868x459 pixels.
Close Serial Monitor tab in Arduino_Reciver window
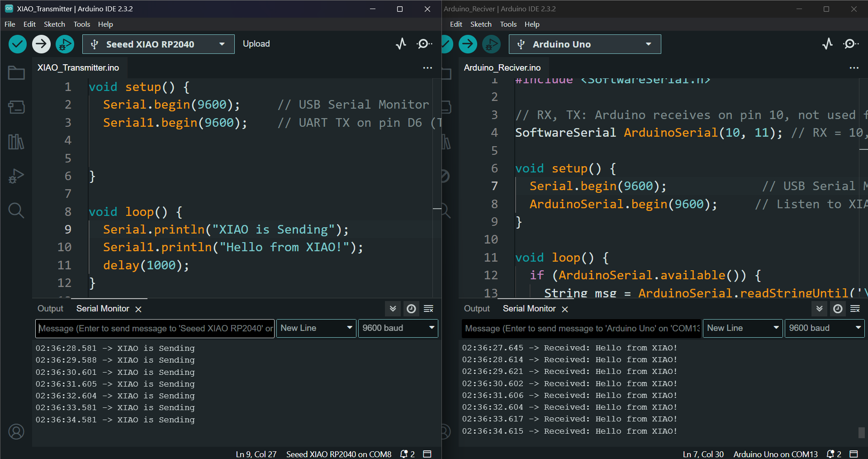[x=565, y=309]
